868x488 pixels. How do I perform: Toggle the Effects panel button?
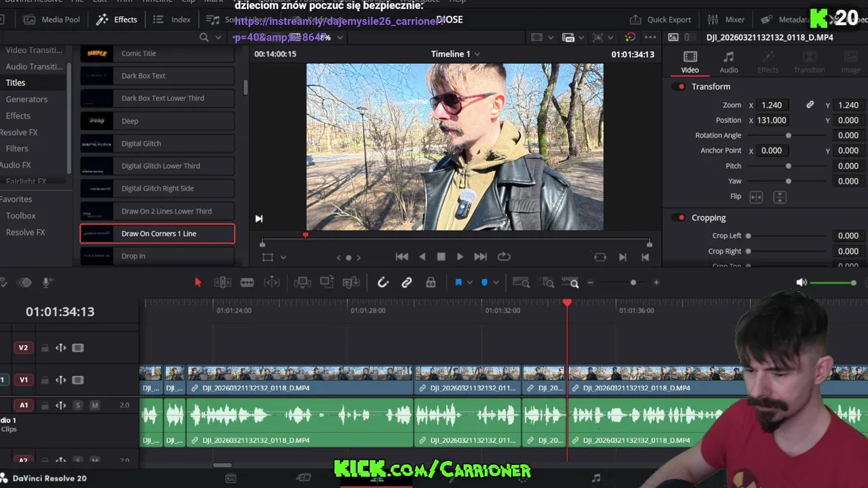[x=117, y=20]
